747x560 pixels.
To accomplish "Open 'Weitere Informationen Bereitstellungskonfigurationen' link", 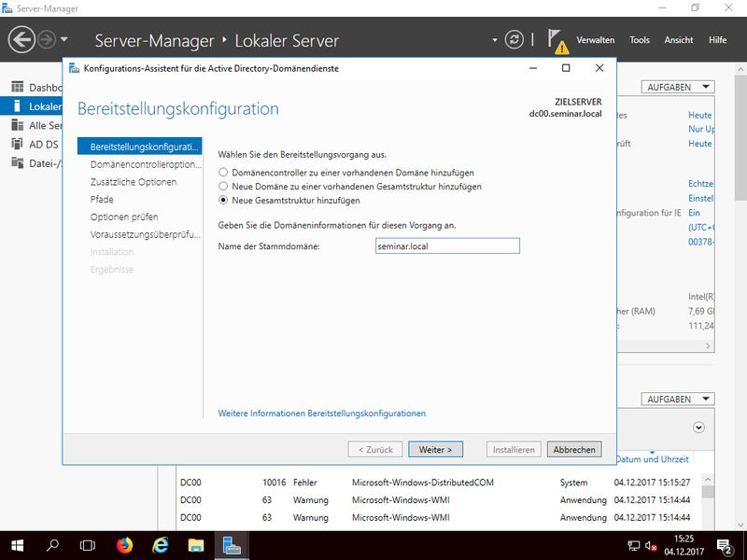I will coord(321,413).
